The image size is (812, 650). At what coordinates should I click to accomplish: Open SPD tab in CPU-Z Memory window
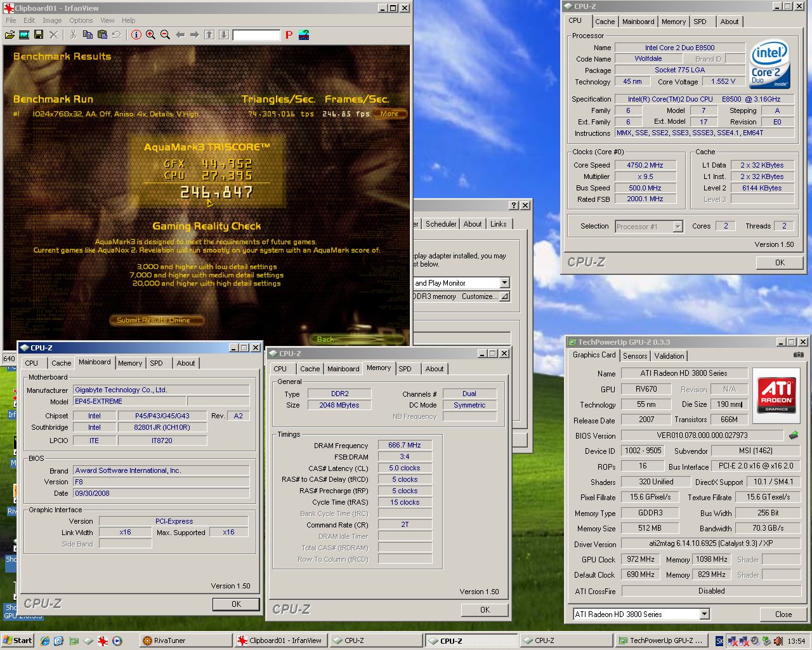point(405,369)
